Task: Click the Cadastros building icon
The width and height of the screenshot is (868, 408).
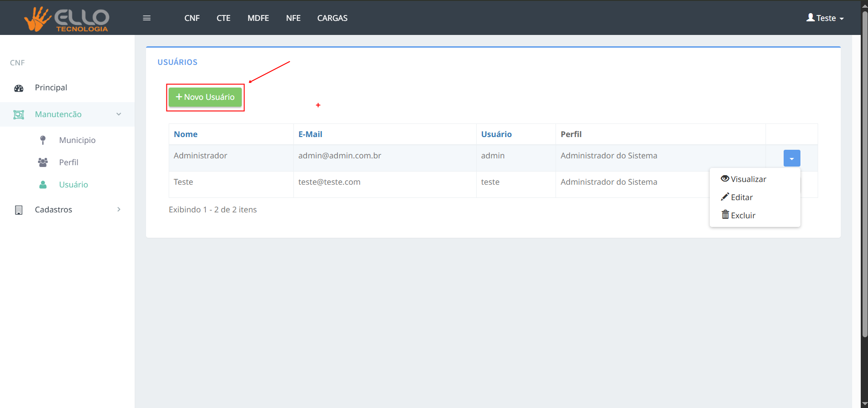Action: (x=19, y=210)
